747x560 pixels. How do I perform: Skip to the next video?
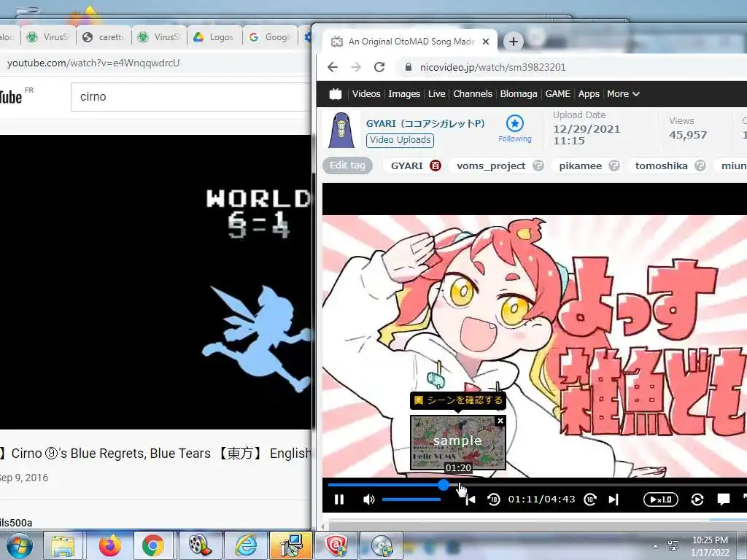pos(614,499)
